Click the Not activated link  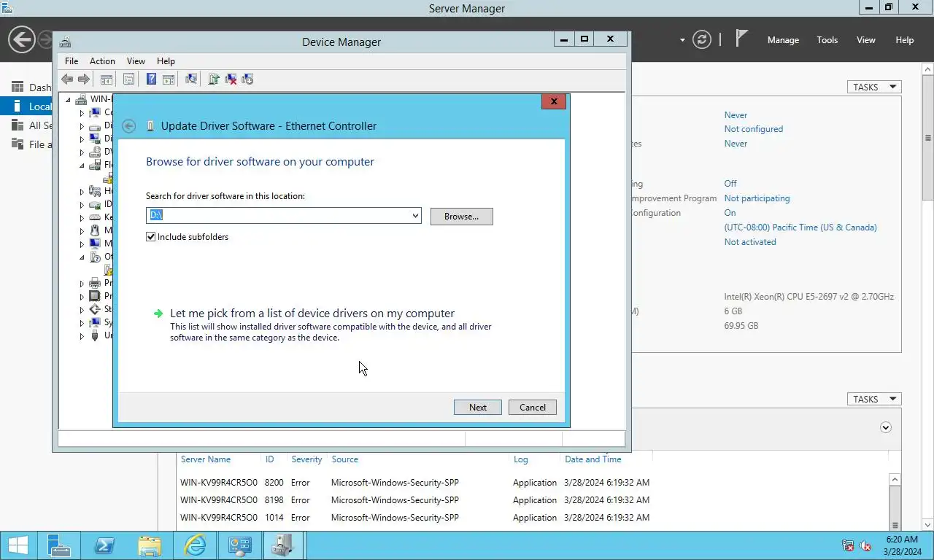click(750, 242)
